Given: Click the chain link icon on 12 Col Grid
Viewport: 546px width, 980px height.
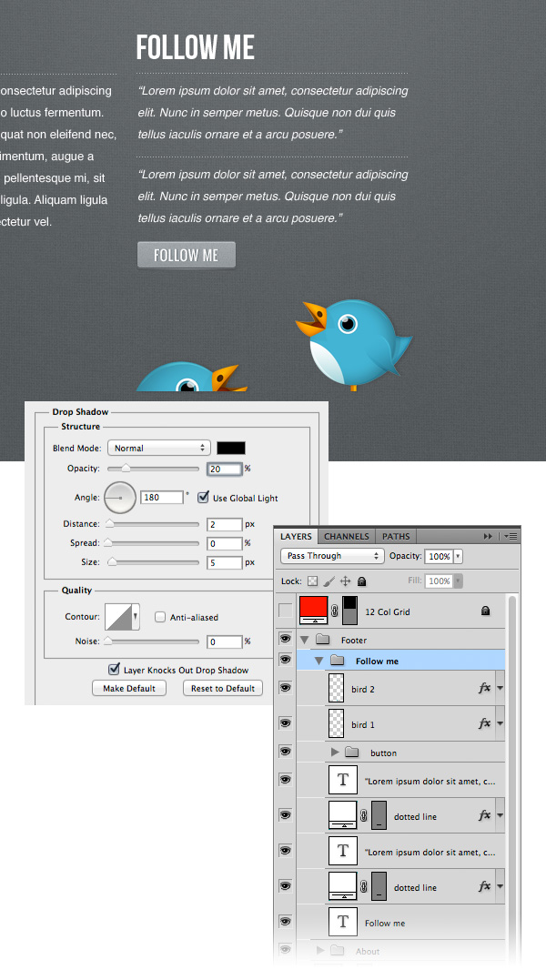Looking at the screenshot, I should 335,611.
